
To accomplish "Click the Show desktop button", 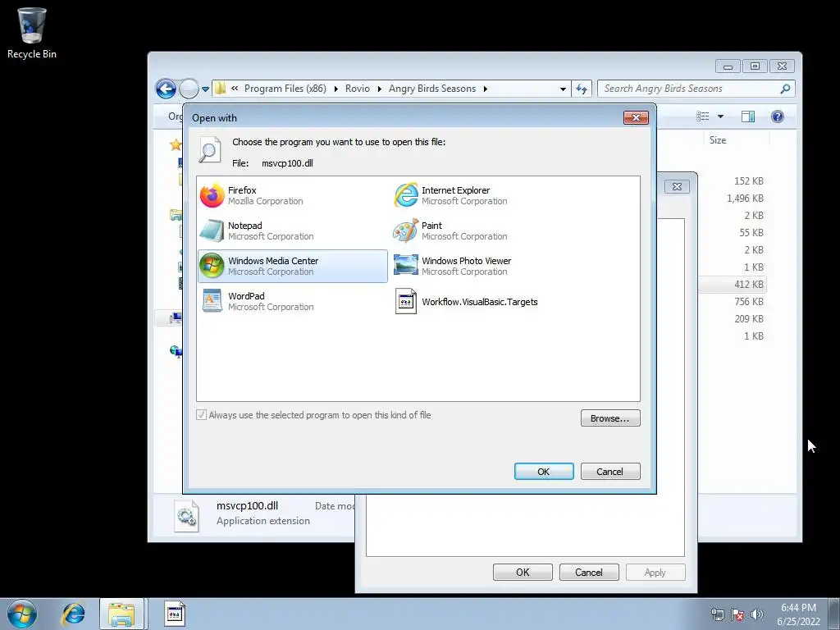I will coord(833,614).
